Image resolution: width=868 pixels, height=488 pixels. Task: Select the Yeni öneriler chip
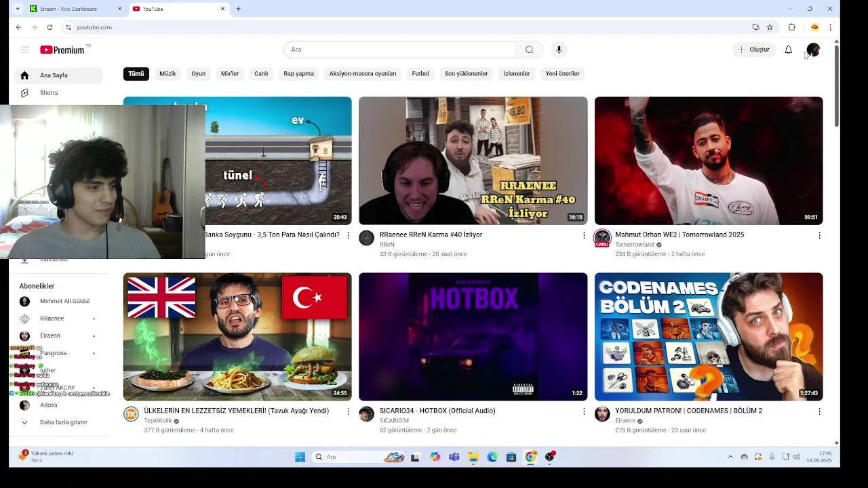pos(562,73)
